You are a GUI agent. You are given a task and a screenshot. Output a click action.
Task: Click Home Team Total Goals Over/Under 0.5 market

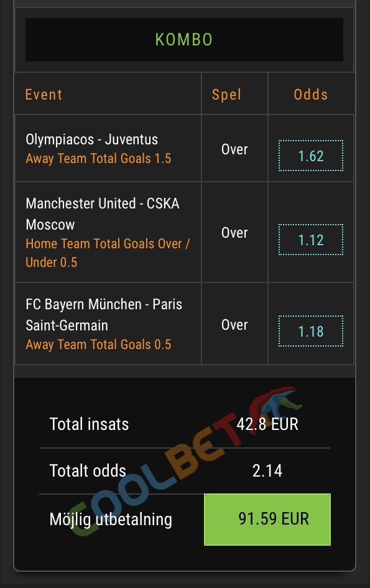click(108, 253)
